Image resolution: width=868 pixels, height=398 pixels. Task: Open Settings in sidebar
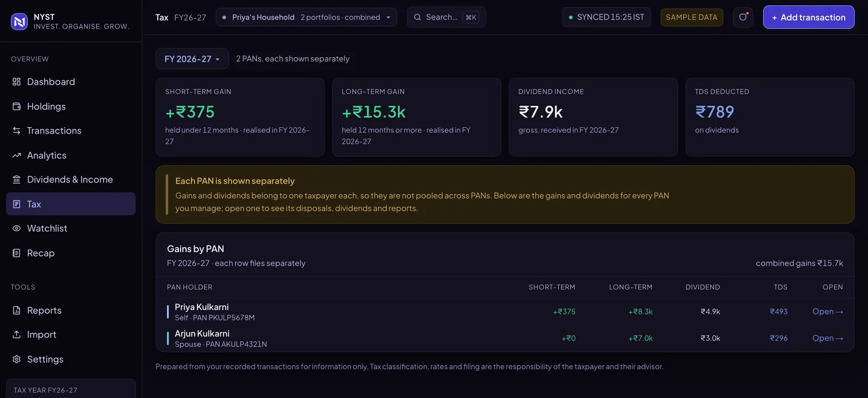pos(71,359)
